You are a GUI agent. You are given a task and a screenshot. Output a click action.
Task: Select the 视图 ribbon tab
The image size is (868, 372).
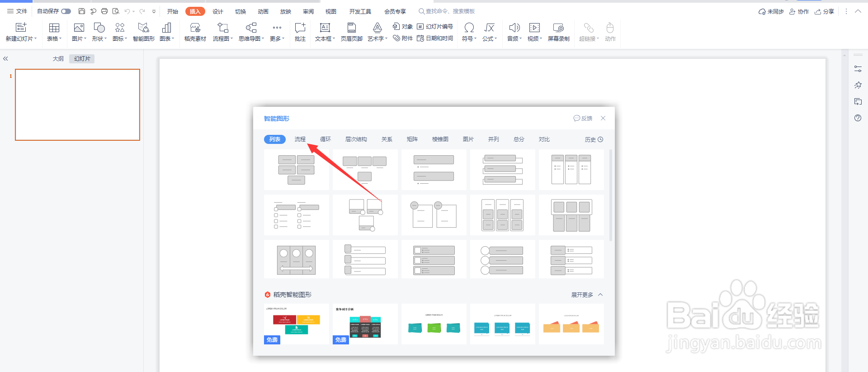click(x=331, y=11)
